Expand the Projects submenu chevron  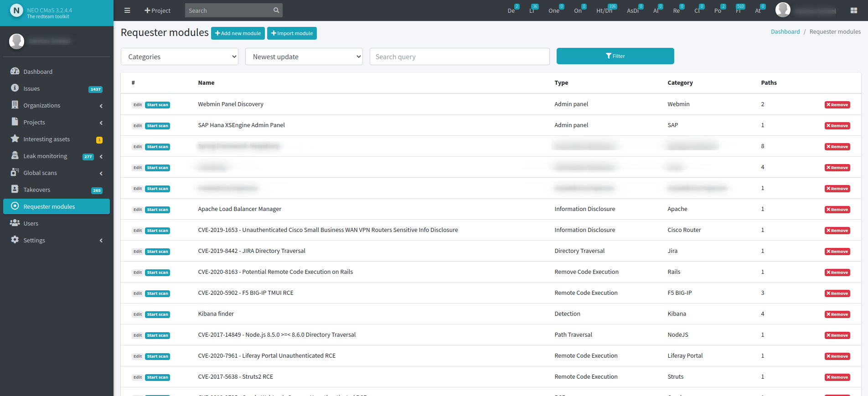click(x=101, y=123)
